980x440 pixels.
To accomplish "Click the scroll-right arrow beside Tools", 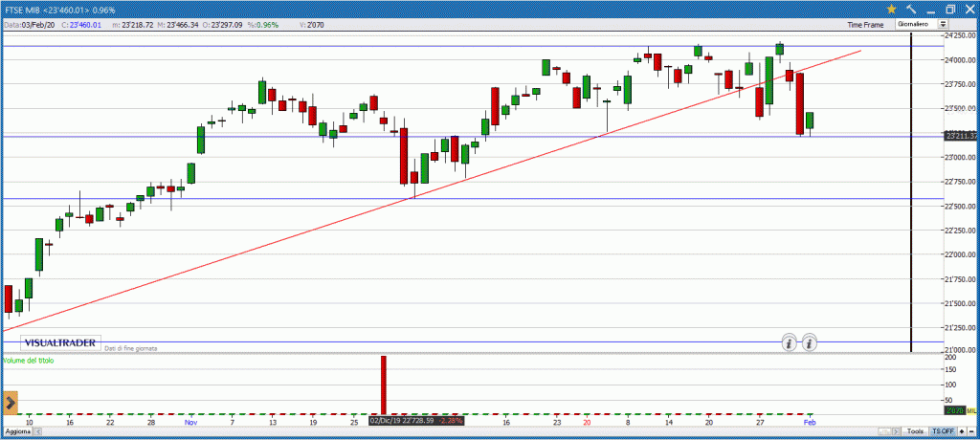I will pos(896,432).
